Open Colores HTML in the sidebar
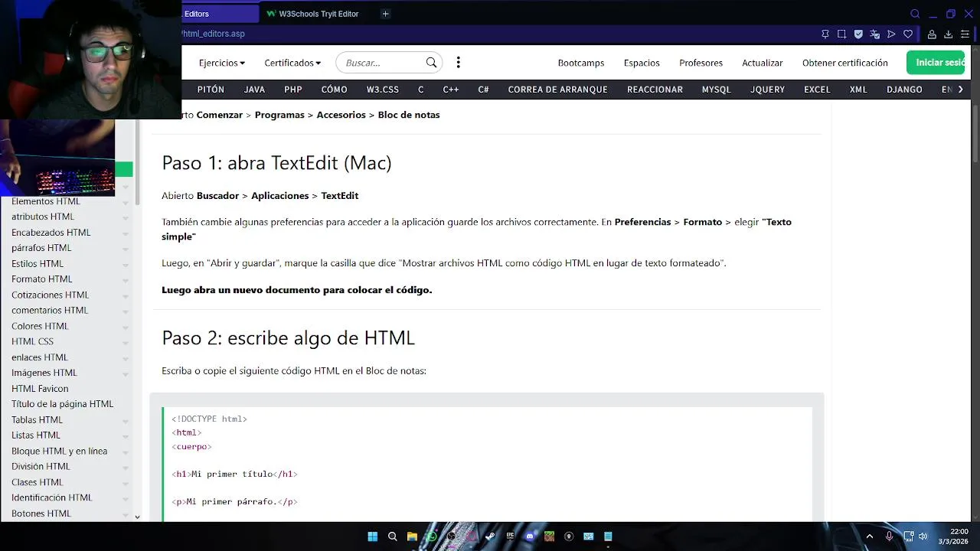 pyautogui.click(x=40, y=326)
